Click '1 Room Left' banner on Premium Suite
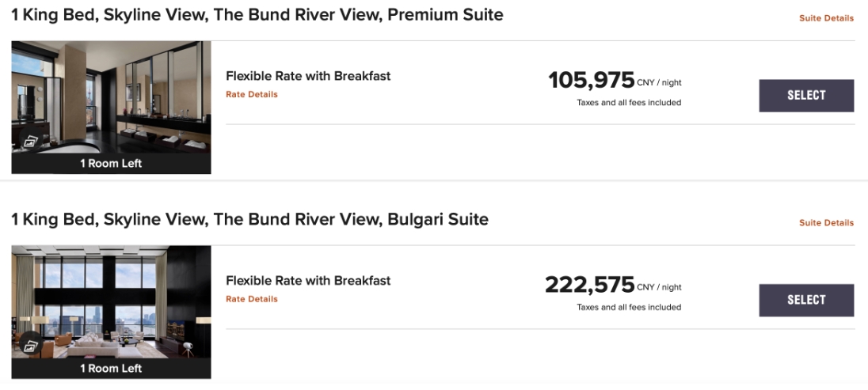 pos(111,164)
